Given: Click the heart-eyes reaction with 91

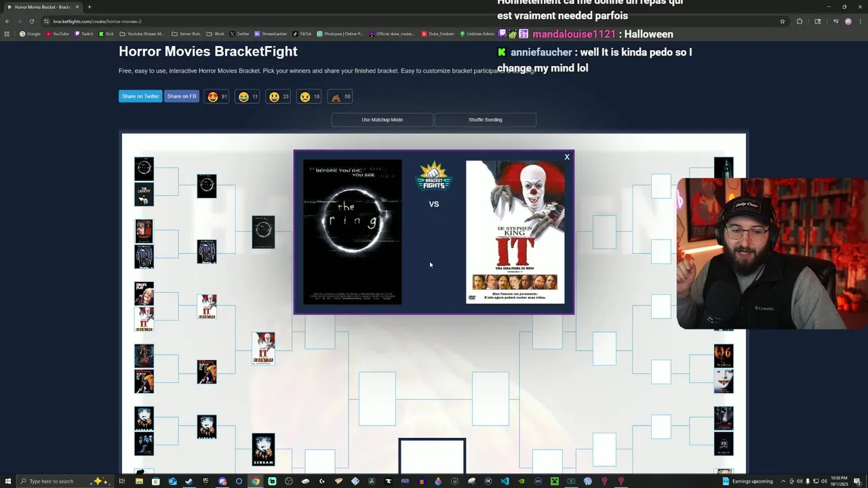Looking at the screenshot, I should click(x=216, y=97).
